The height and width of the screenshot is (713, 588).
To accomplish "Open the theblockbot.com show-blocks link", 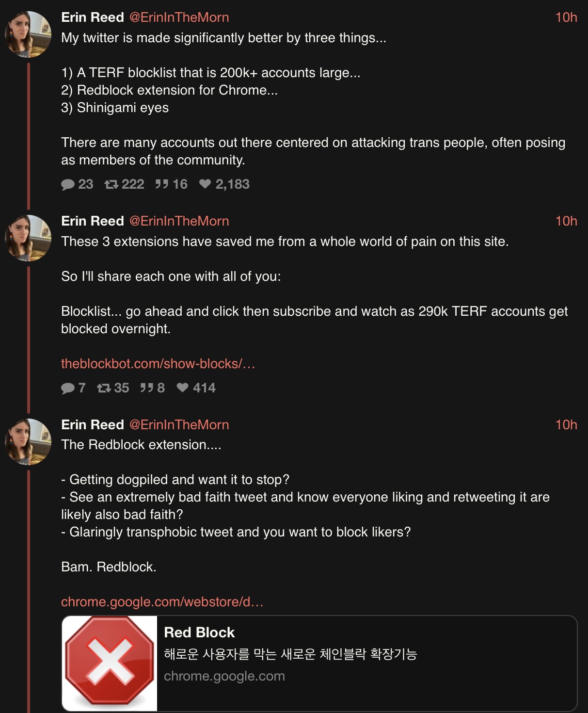I will click(158, 364).
